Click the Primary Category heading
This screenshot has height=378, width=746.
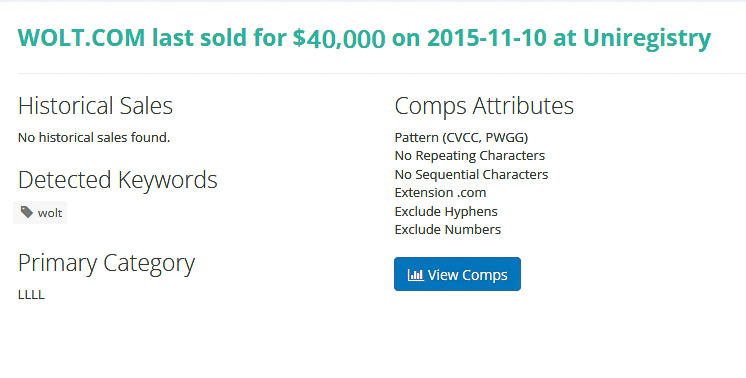tap(106, 263)
